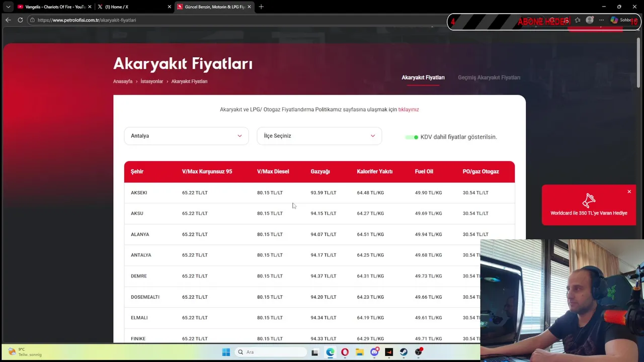The width and height of the screenshot is (644, 362).
Task: Select the AKSEKI row name
Action: (x=139, y=193)
